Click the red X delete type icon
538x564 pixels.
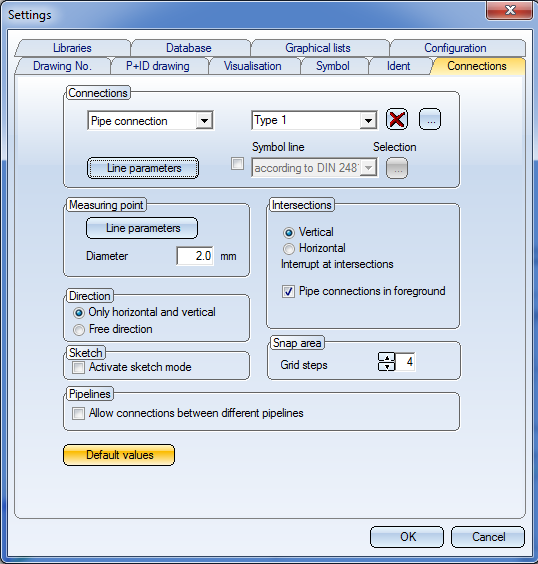pos(397,119)
